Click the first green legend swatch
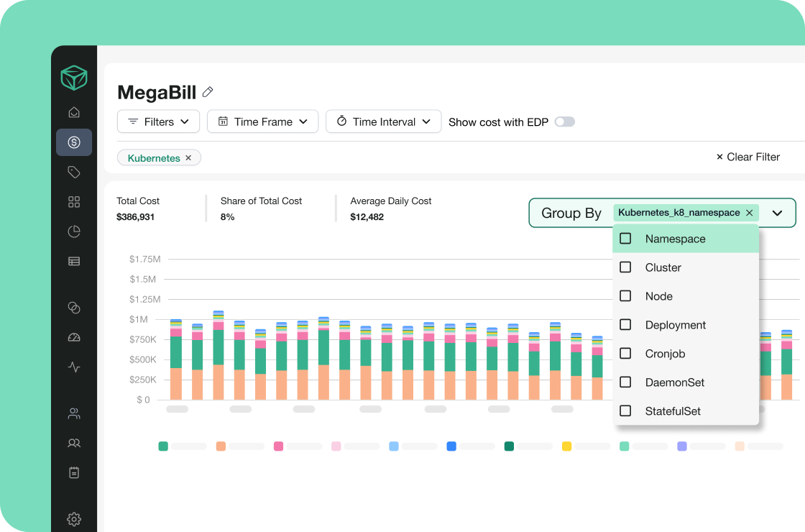Image resolution: width=805 pixels, height=532 pixels. tap(163, 446)
